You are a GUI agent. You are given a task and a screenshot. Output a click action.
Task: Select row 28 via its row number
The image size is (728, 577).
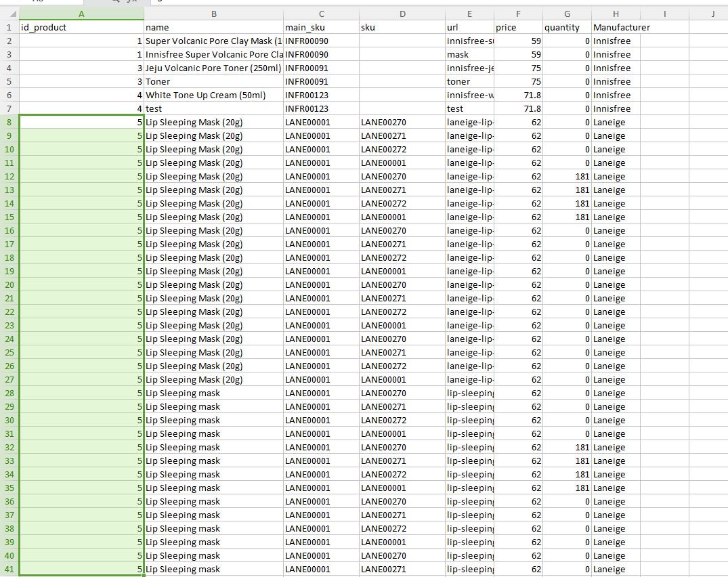[x=9, y=393]
